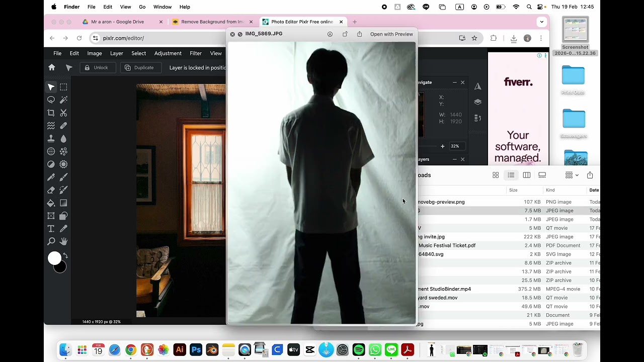
Task: Select the Hand pan tool in Pixlr
Action: pos(63,241)
